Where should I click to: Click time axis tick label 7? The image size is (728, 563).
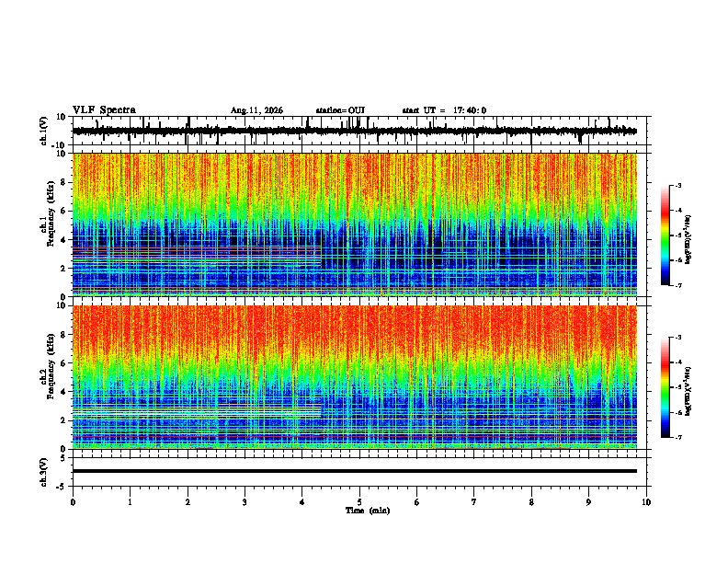(x=474, y=502)
